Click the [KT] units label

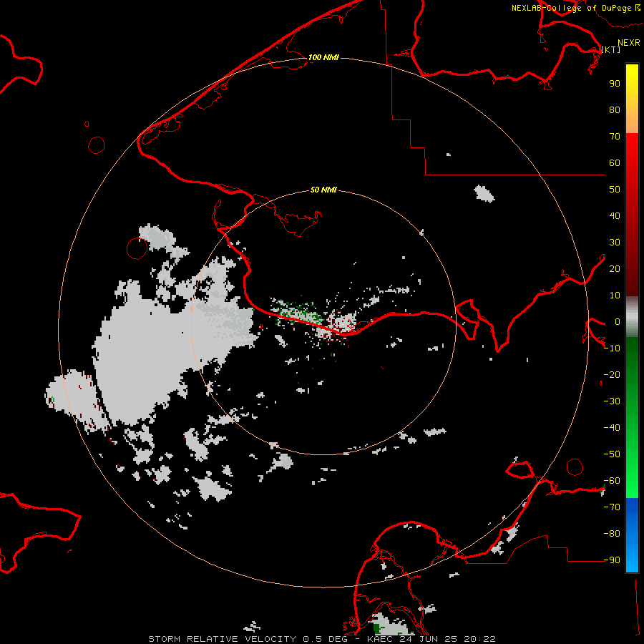click(611, 49)
